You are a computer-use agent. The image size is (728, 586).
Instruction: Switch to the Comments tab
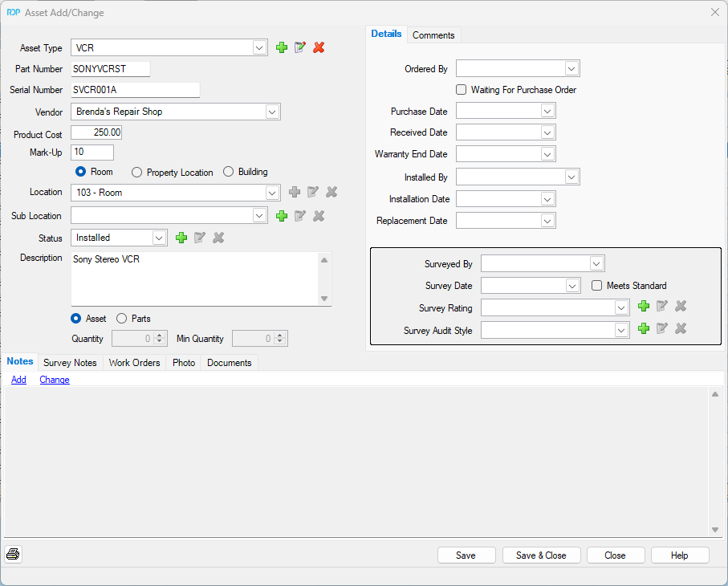[x=433, y=35]
